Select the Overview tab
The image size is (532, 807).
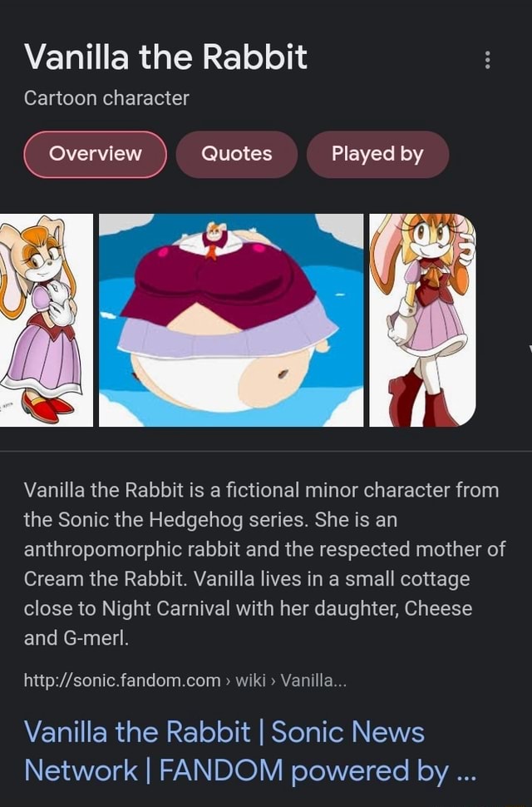point(95,154)
